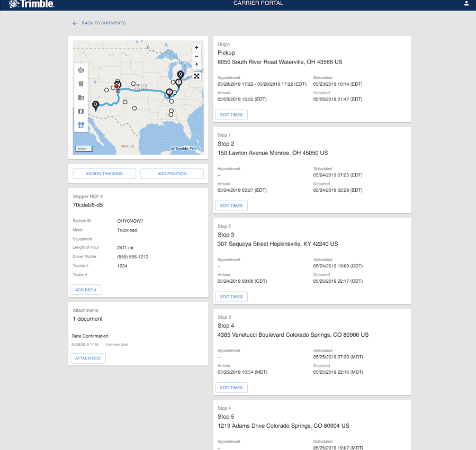Viewport: 476px width, 450px height.
Task: Zoom out on the shipment map
Action: pos(196,56)
